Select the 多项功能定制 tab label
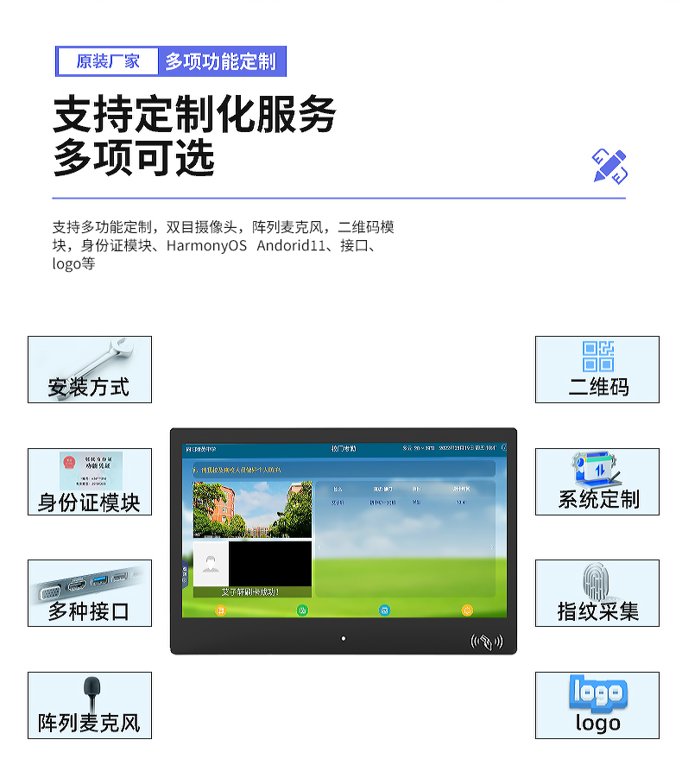The width and height of the screenshot is (682, 784). pyautogui.click(x=221, y=61)
